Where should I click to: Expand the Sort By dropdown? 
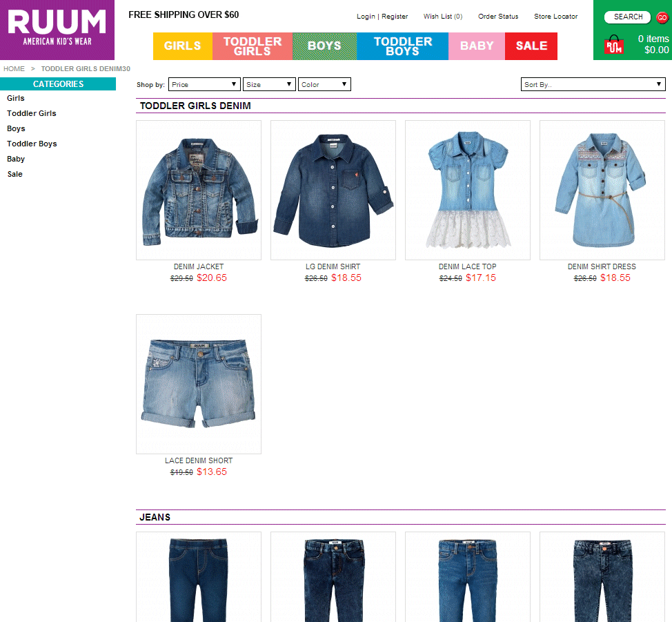click(x=593, y=84)
